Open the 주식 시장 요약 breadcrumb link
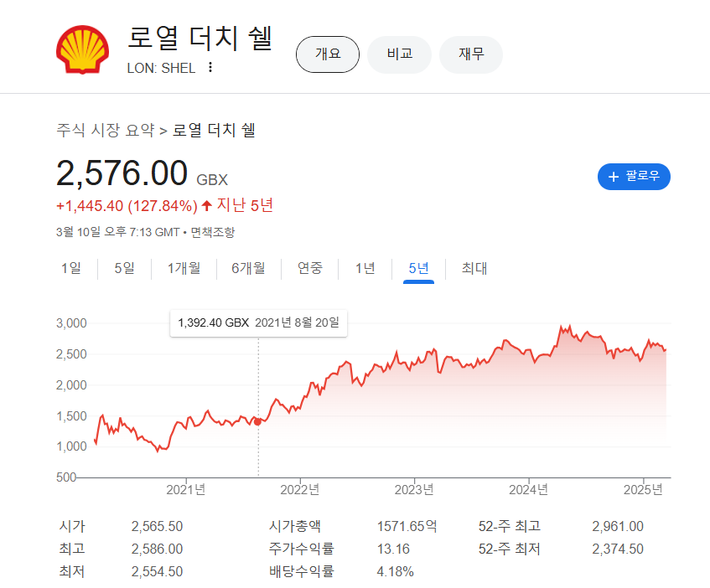The height and width of the screenshot is (588, 710). [x=106, y=131]
